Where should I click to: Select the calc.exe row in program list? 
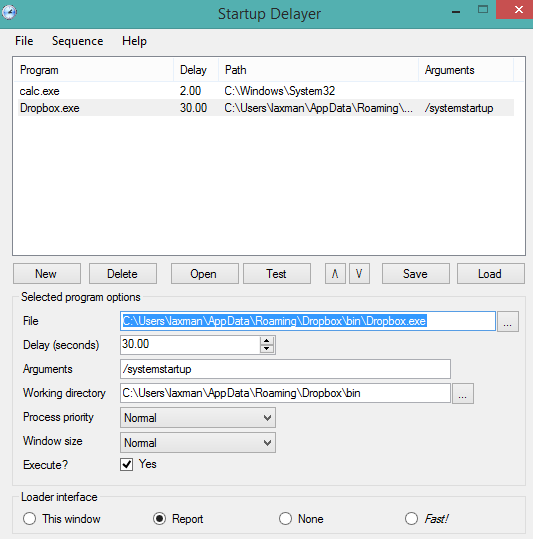click(266, 91)
